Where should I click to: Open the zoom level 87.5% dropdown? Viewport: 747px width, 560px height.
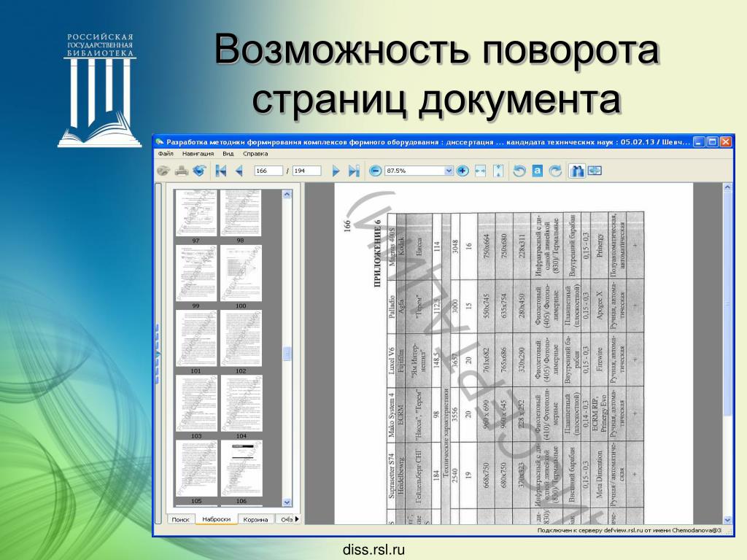pos(449,171)
